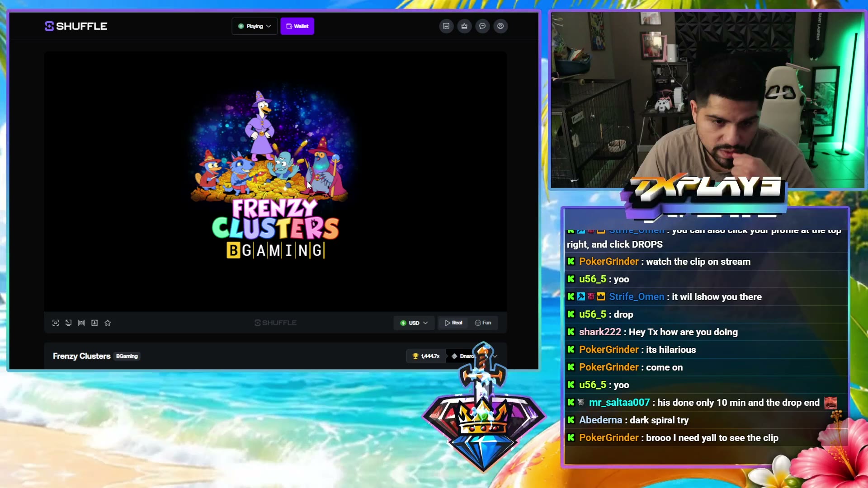
Task: Click u56_5's name on the 'drop' message
Action: click(592, 314)
